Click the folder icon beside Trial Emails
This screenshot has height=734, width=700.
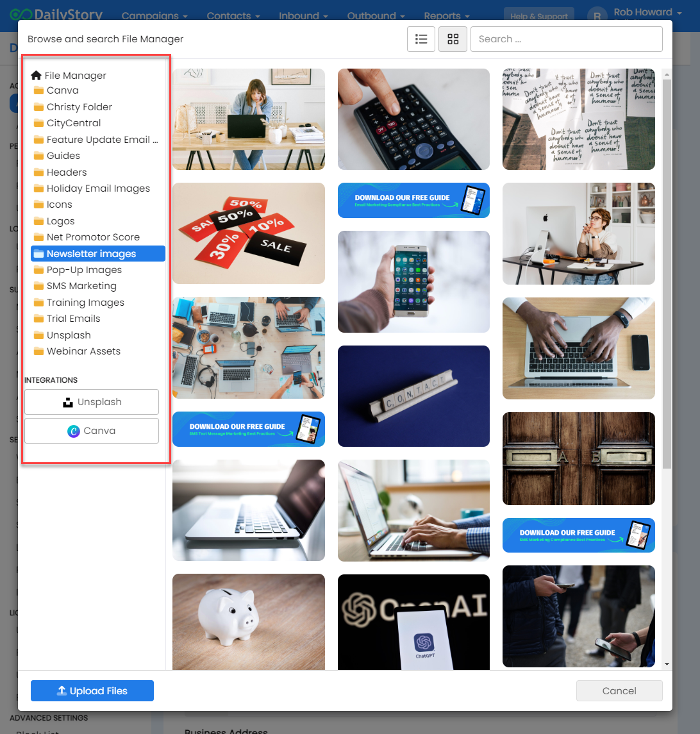point(39,319)
